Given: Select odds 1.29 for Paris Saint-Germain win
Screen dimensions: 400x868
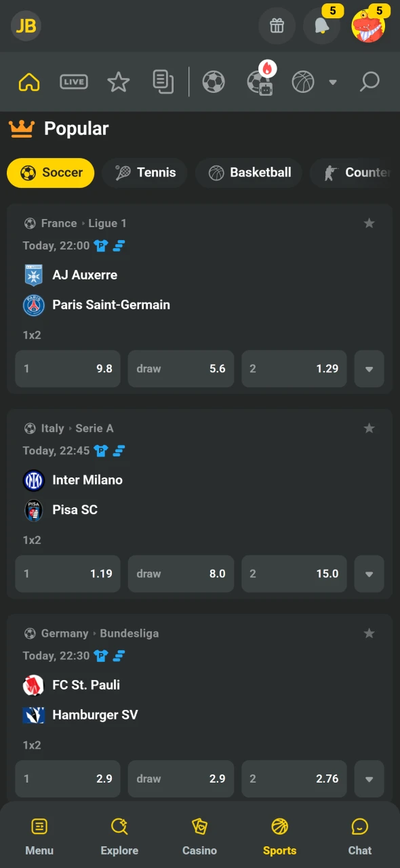Looking at the screenshot, I should [x=294, y=369].
